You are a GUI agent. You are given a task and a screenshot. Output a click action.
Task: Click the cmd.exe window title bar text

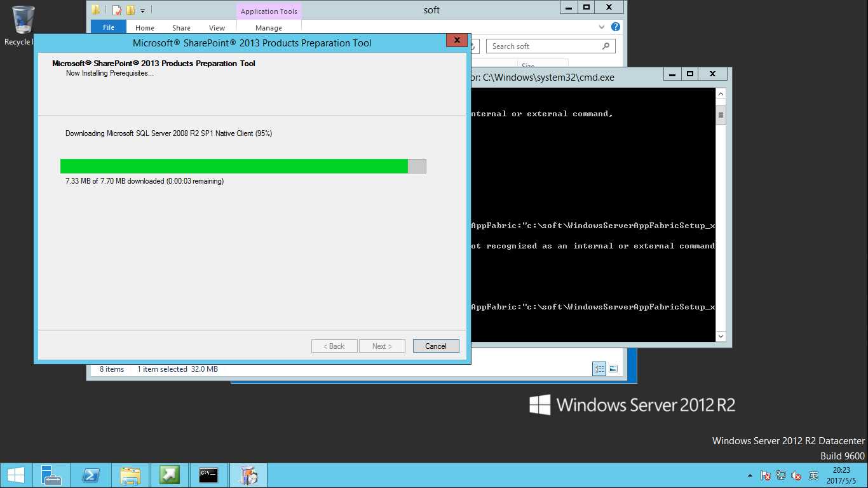coord(542,78)
